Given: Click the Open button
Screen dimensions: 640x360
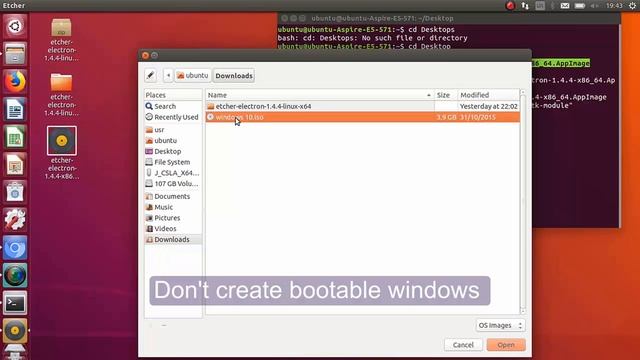Looking at the screenshot, I should click(x=506, y=345).
